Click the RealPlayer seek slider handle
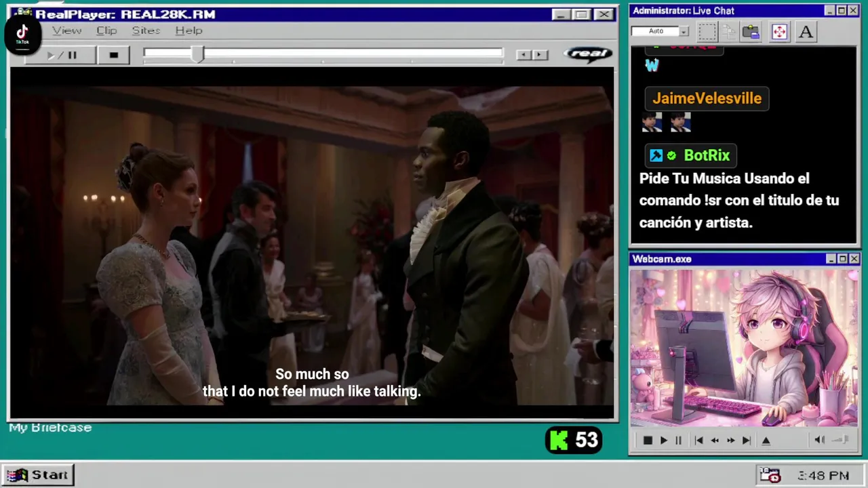This screenshot has height=488, width=868. point(197,54)
